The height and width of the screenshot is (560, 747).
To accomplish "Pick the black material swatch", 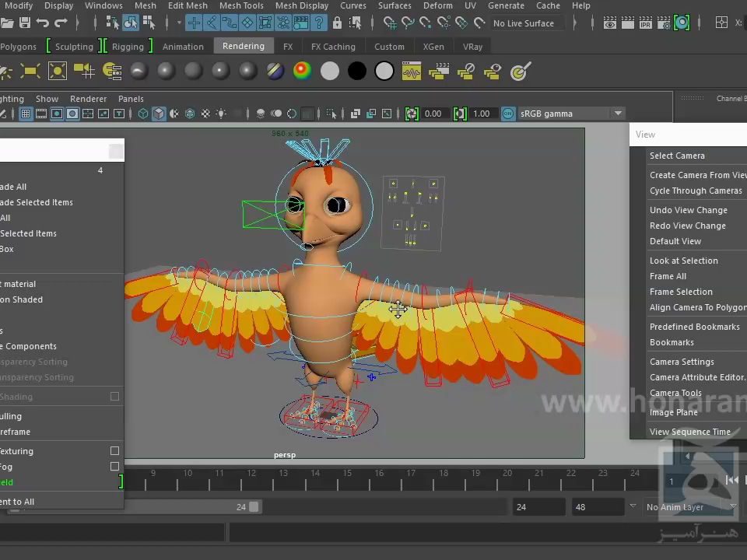I will [x=357, y=72].
